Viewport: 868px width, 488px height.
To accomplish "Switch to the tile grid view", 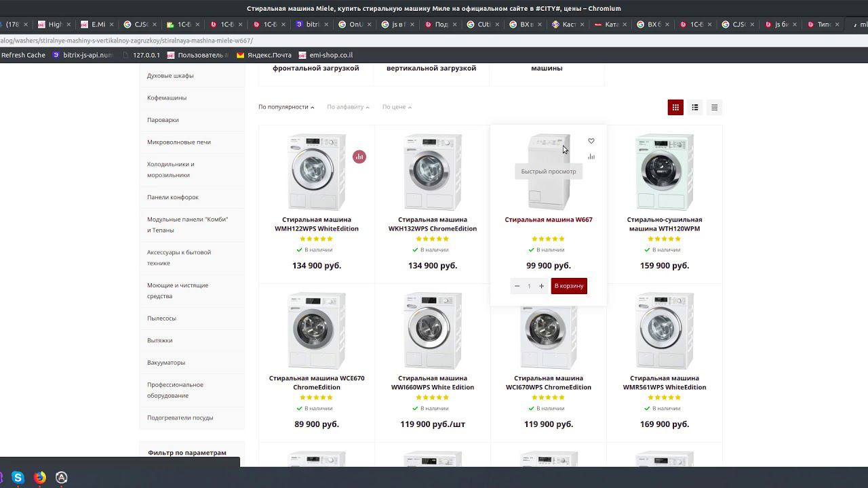I will [x=675, y=107].
